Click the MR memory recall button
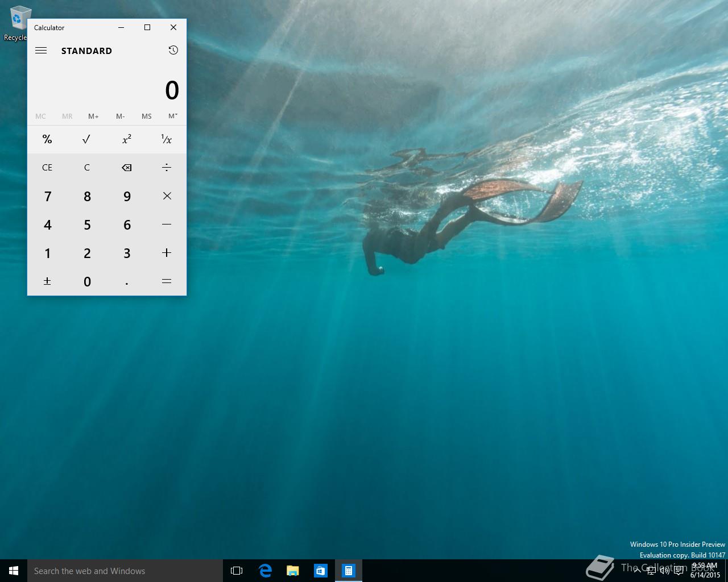Image resolution: width=728 pixels, height=582 pixels. click(x=67, y=116)
